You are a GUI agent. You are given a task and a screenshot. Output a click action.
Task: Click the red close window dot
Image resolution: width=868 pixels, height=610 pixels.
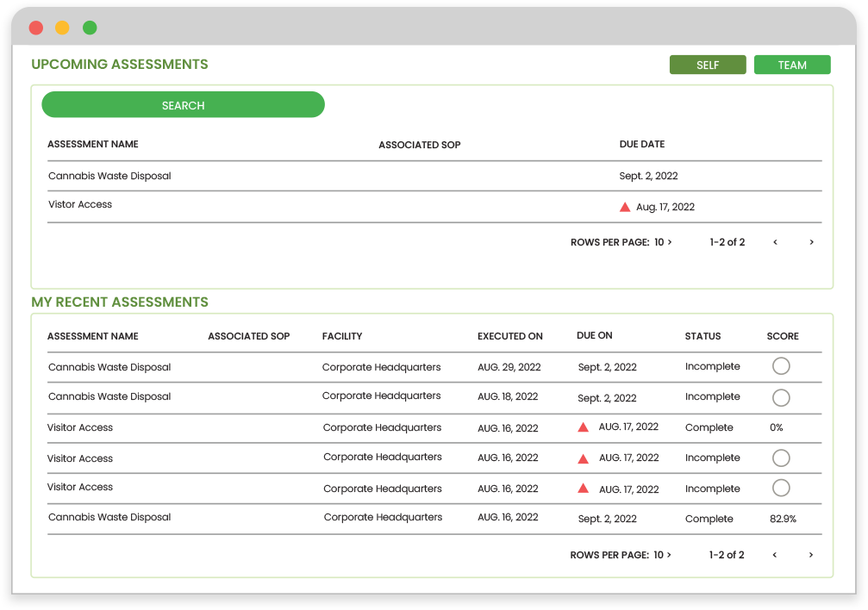coord(36,27)
